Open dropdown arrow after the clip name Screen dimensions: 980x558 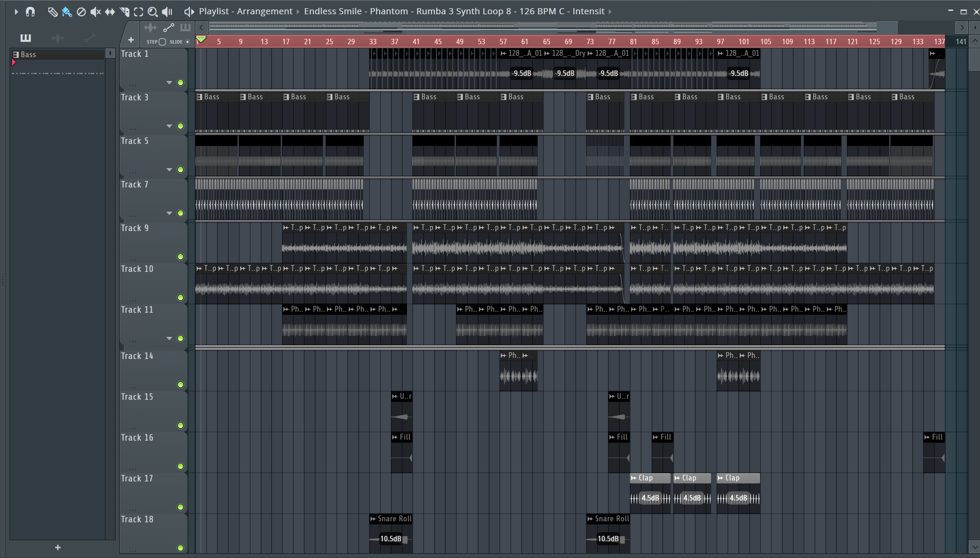(610, 12)
